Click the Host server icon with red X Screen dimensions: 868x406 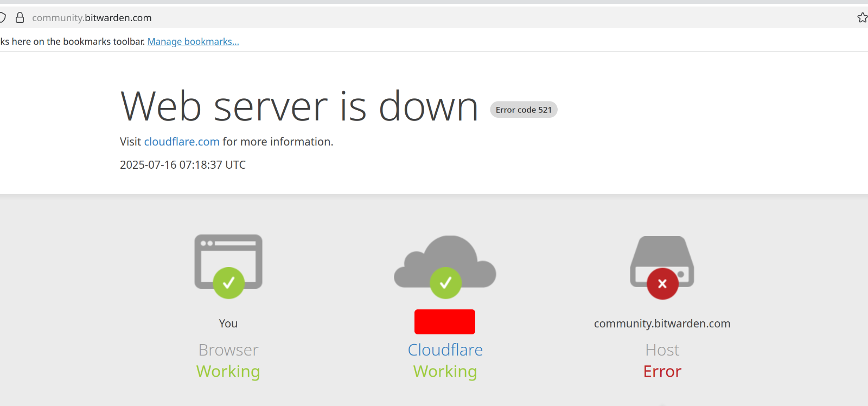click(x=662, y=267)
